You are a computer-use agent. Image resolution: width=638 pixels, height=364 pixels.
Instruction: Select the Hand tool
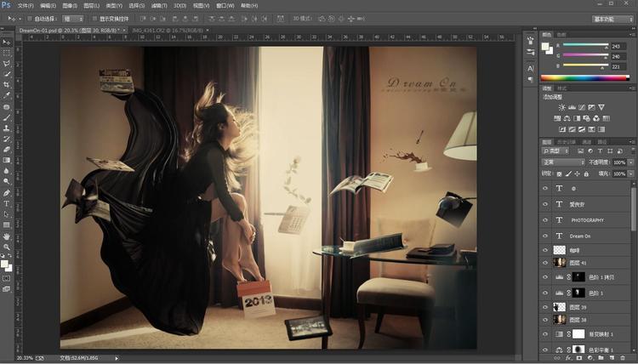tap(7, 236)
